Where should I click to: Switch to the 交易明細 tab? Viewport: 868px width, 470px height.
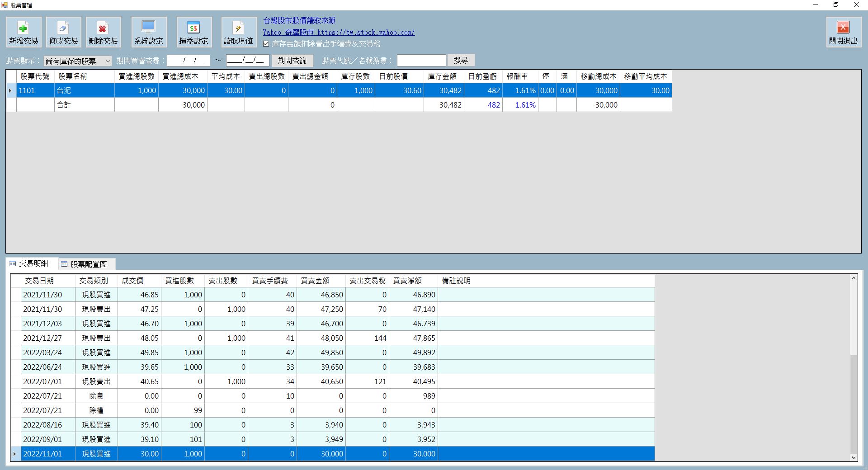[33, 263]
